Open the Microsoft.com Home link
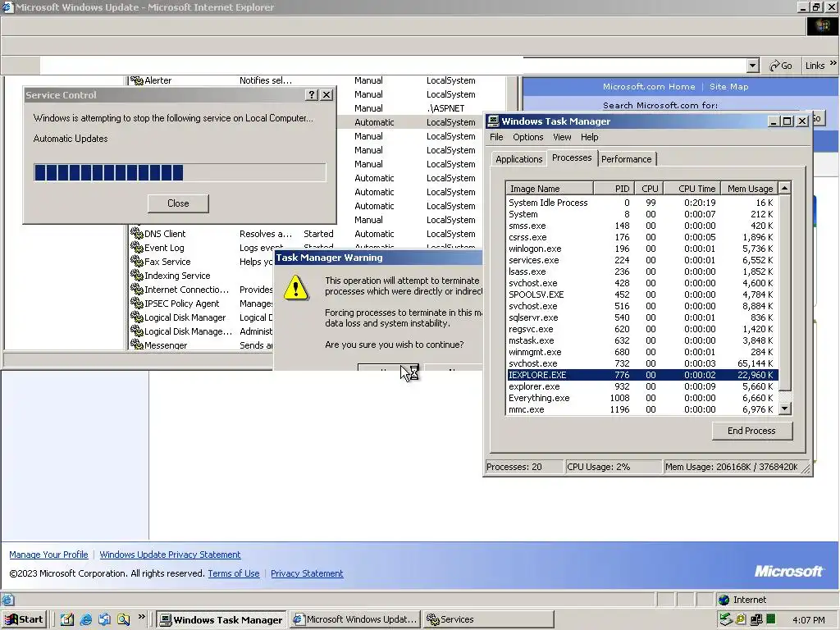Image resolution: width=840 pixels, height=630 pixels. [649, 86]
